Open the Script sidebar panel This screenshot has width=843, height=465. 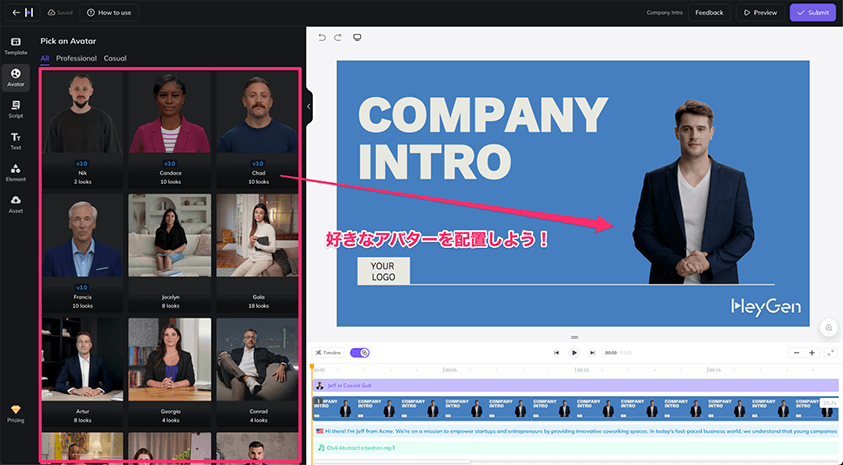(16, 109)
